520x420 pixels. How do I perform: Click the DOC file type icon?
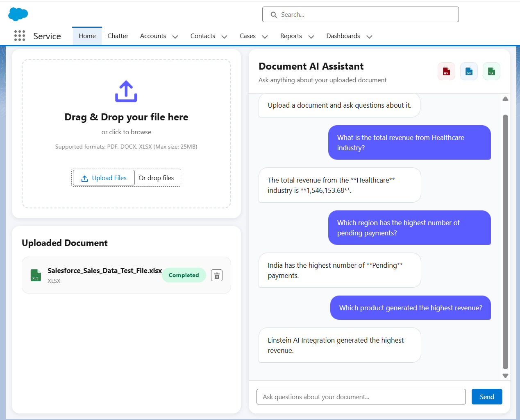(469, 71)
